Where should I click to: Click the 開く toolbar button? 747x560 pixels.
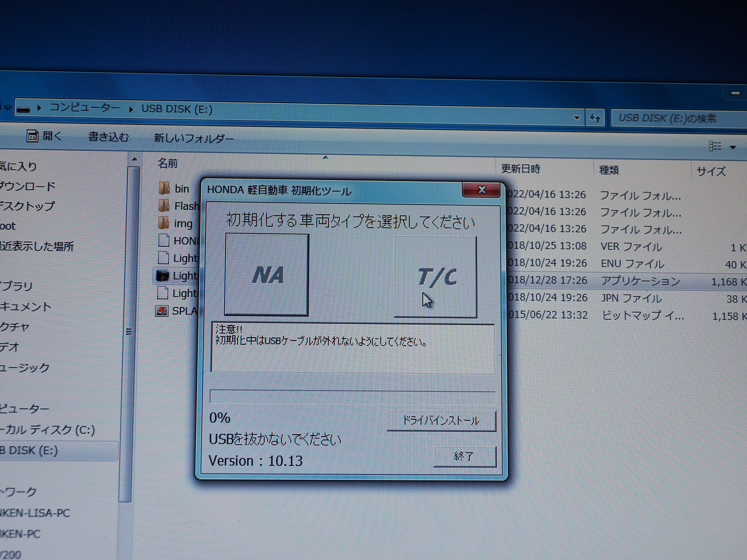[x=44, y=136]
